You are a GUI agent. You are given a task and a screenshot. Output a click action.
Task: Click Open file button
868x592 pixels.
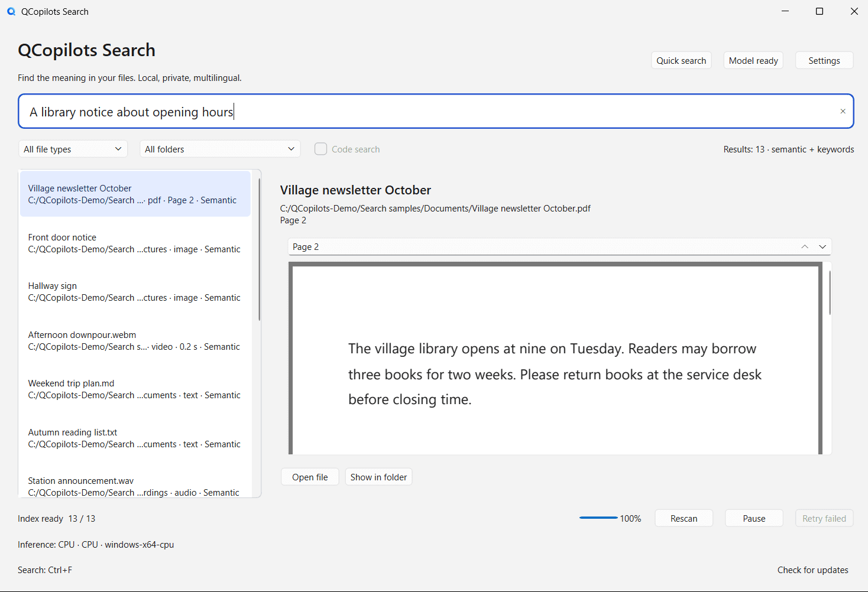(x=310, y=477)
